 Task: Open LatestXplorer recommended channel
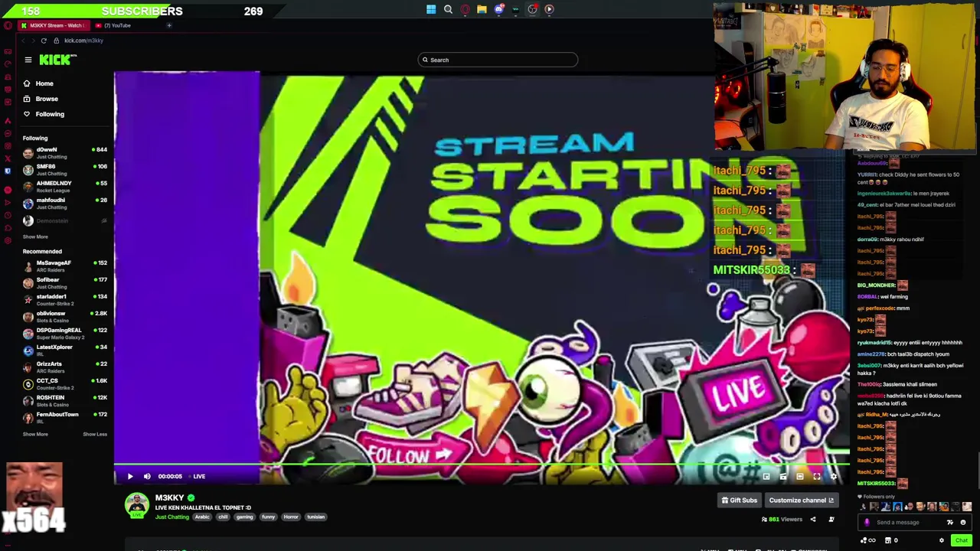coord(65,350)
